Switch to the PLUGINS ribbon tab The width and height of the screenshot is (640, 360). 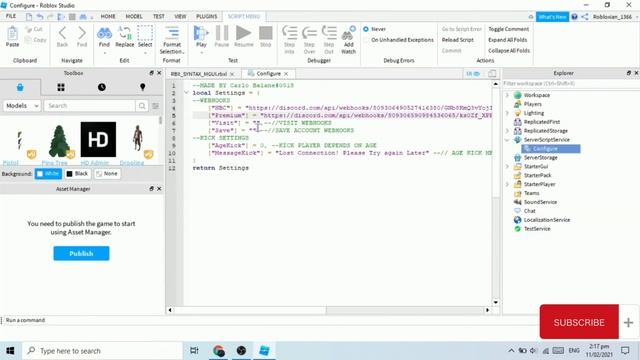coord(207,16)
